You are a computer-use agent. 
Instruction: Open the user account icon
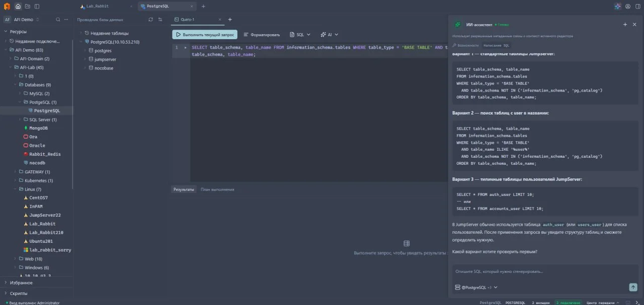[x=628, y=7]
